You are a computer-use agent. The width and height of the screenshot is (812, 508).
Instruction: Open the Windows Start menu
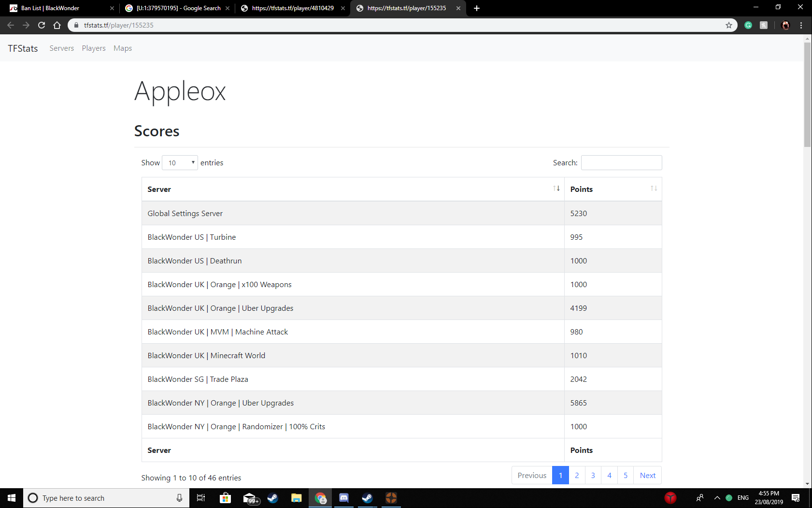click(x=12, y=498)
